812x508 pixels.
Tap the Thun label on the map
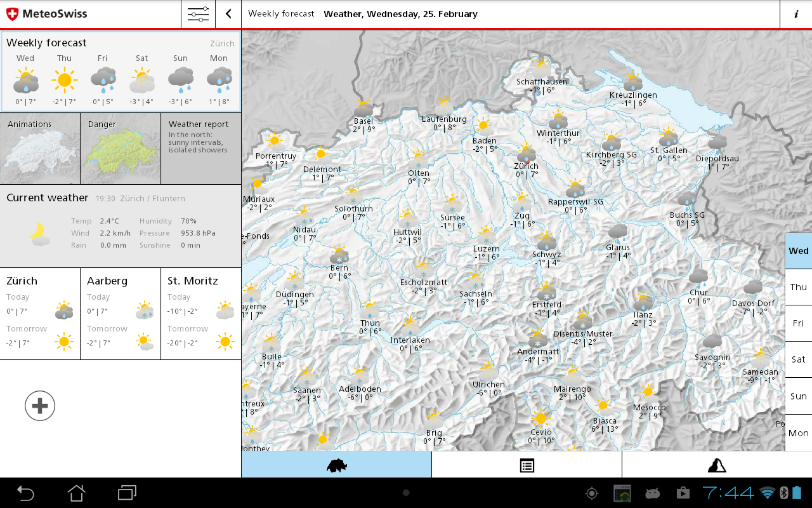coord(370,323)
